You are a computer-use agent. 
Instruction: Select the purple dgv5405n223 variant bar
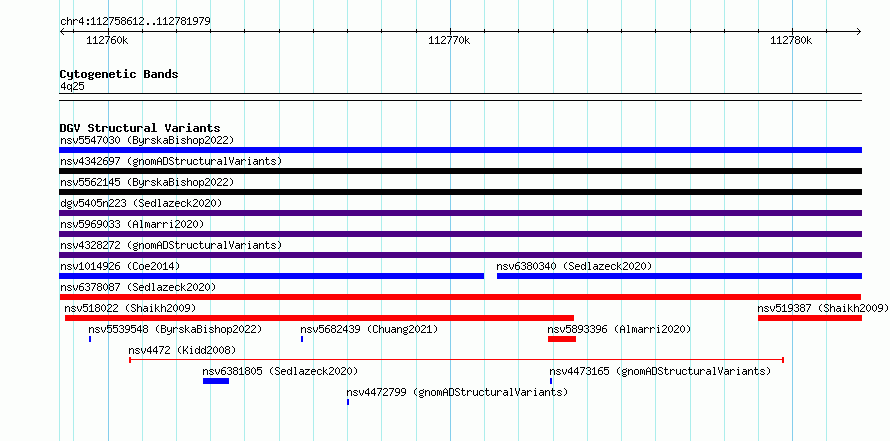(x=460, y=213)
